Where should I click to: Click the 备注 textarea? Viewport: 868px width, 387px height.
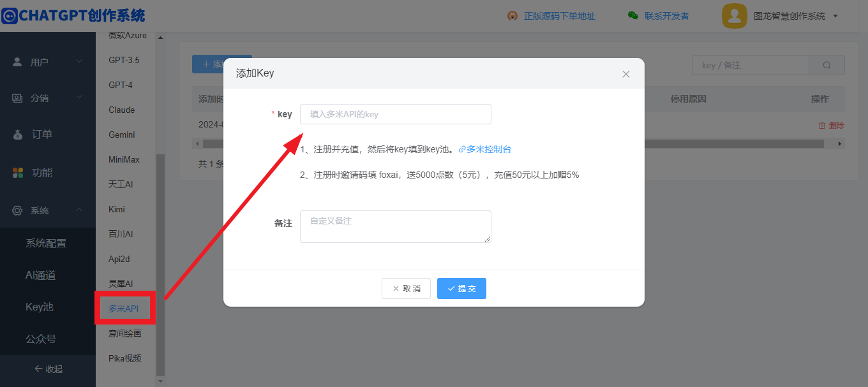[396, 226]
